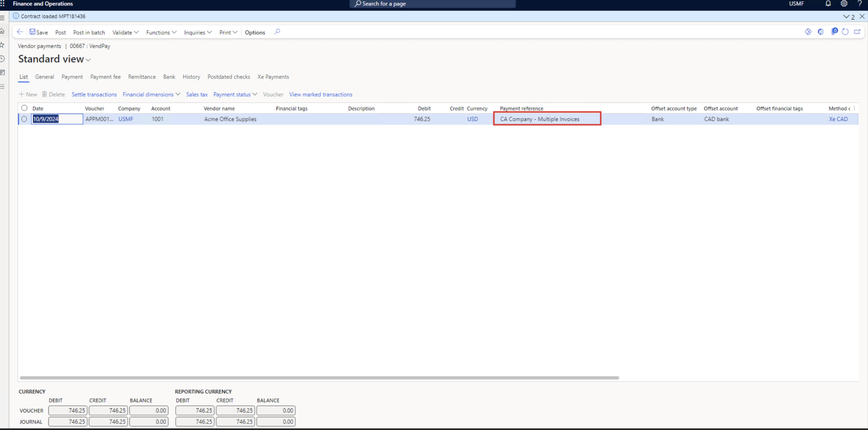Select the Home icon in the sidebar
Screen dimensions: 868x430
point(3,31)
